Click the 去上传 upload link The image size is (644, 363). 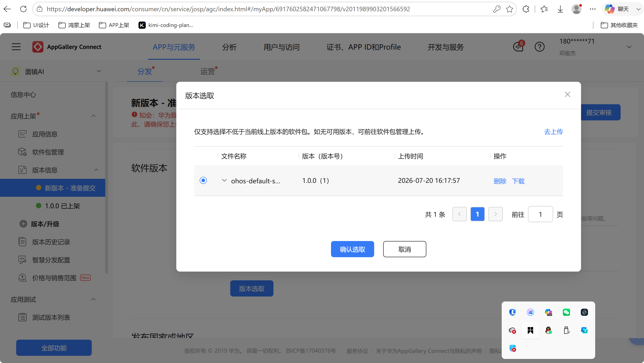tap(554, 132)
